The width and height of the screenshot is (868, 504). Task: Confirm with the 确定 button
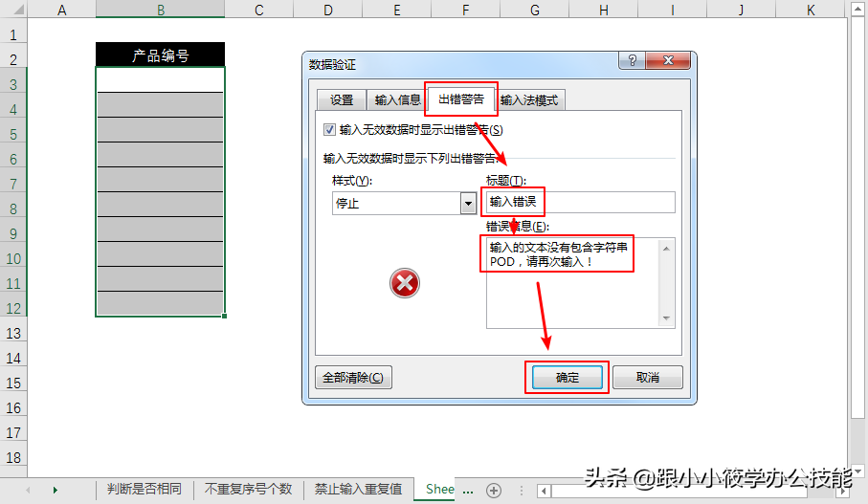567,378
